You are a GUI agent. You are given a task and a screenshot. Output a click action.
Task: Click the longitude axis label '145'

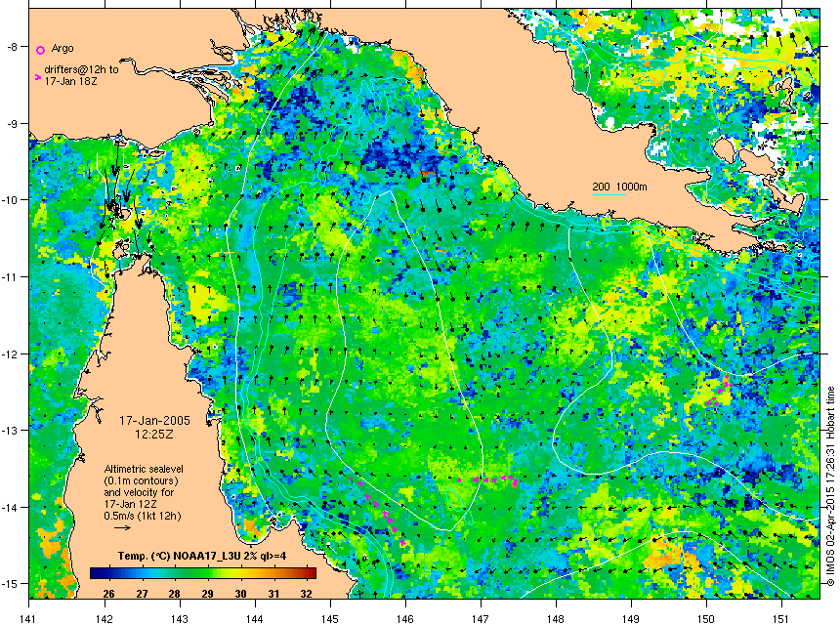coord(330,619)
